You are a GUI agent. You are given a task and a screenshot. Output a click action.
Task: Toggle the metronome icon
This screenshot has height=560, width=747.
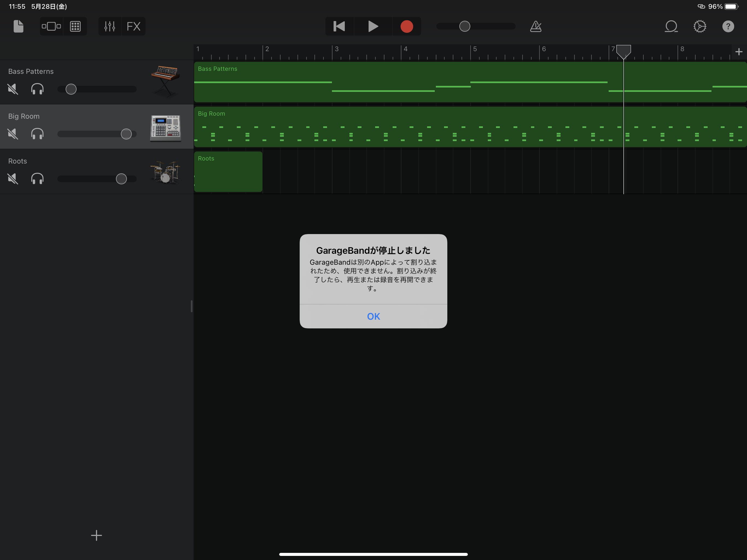(x=536, y=26)
